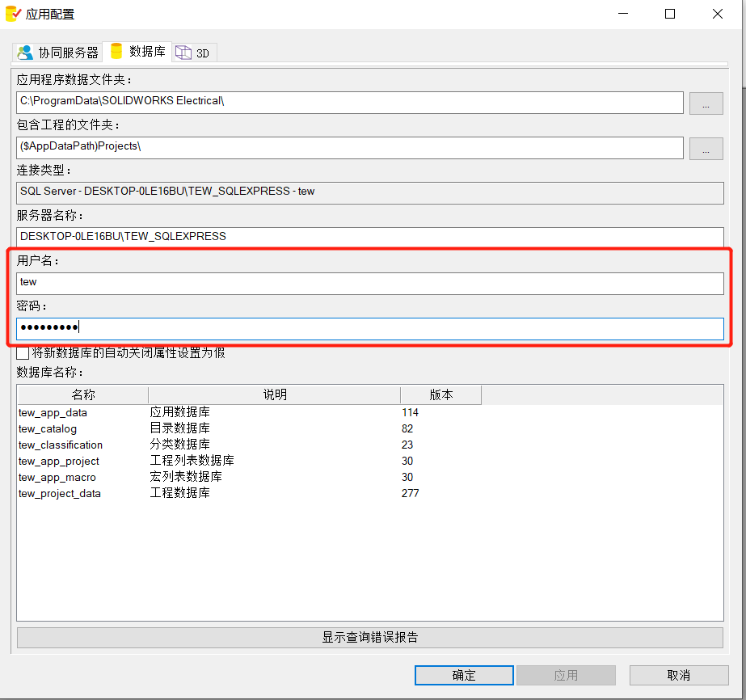This screenshot has width=746, height=700.
Task: Browse for 应用程序数据文件夹 with the ... button
Action: [x=706, y=103]
